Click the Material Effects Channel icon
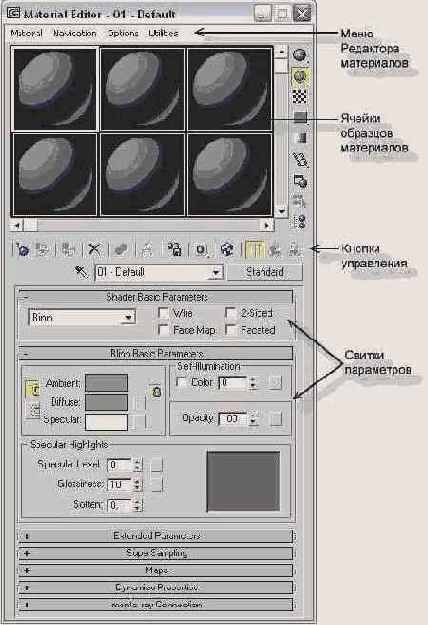The image size is (428, 625). click(201, 250)
